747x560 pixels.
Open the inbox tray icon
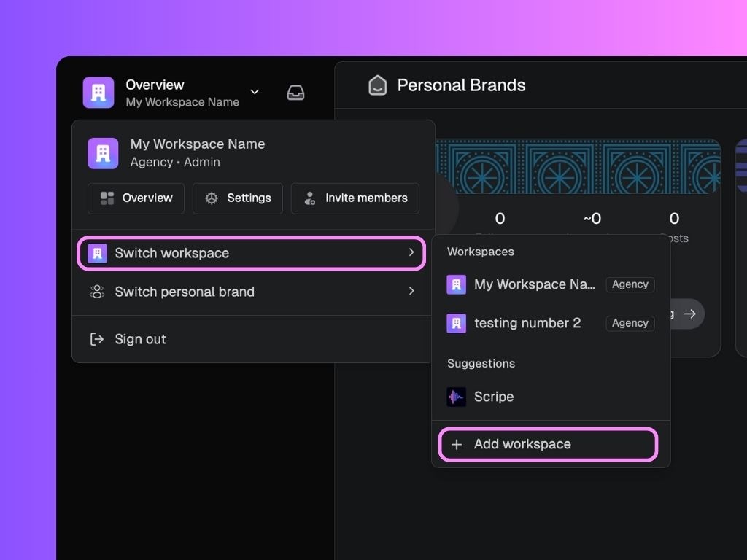(x=295, y=93)
